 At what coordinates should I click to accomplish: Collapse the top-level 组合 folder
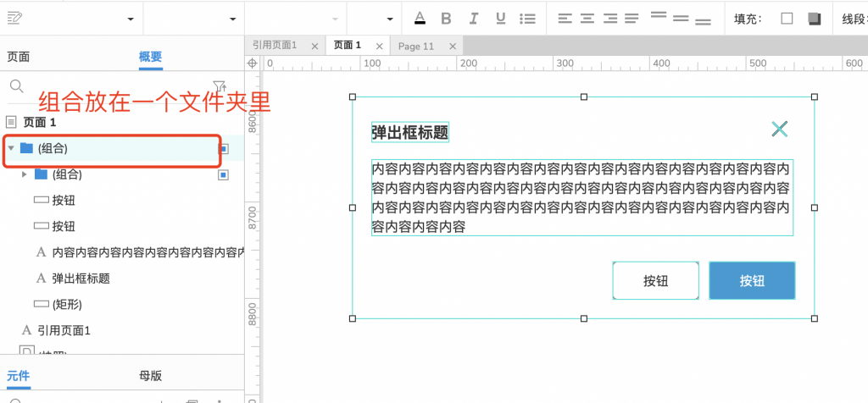(x=11, y=148)
